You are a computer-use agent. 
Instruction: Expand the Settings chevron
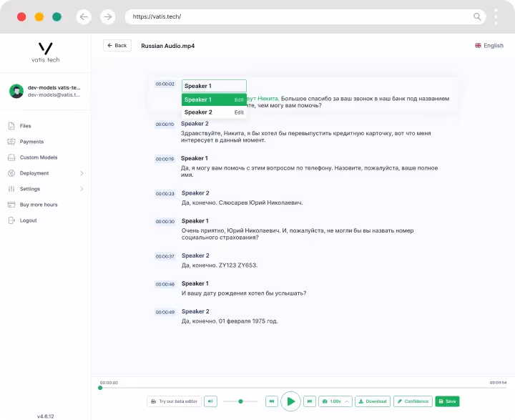pyautogui.click(x=82, y=189)
